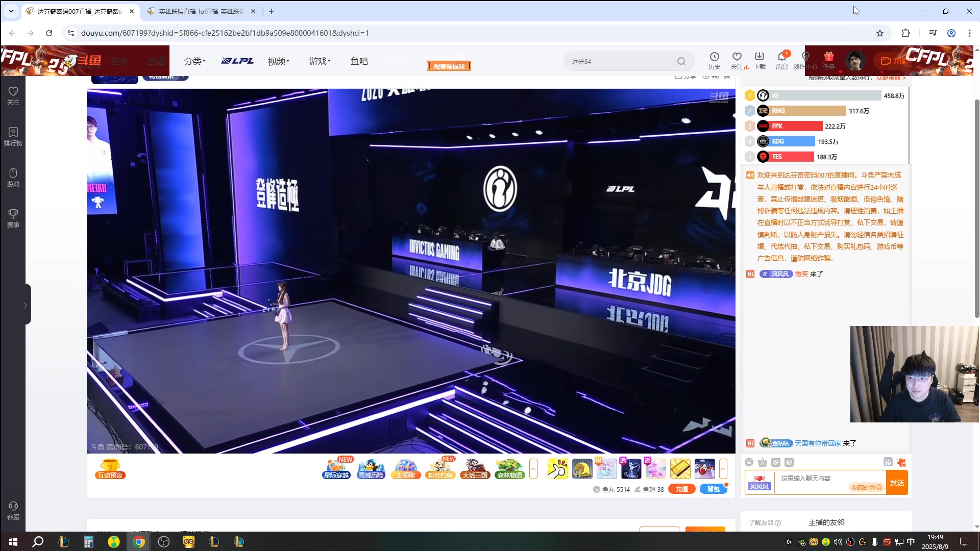Open 赛事 trophy in left sidebar
The height and width of the screenshot is (551, 980).
[x=13, y=218]
